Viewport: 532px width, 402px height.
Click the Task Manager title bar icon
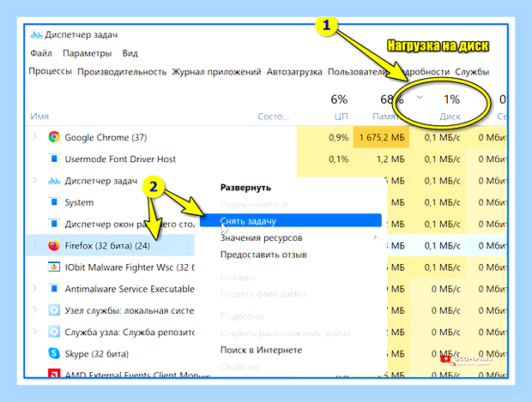point(36,34)
